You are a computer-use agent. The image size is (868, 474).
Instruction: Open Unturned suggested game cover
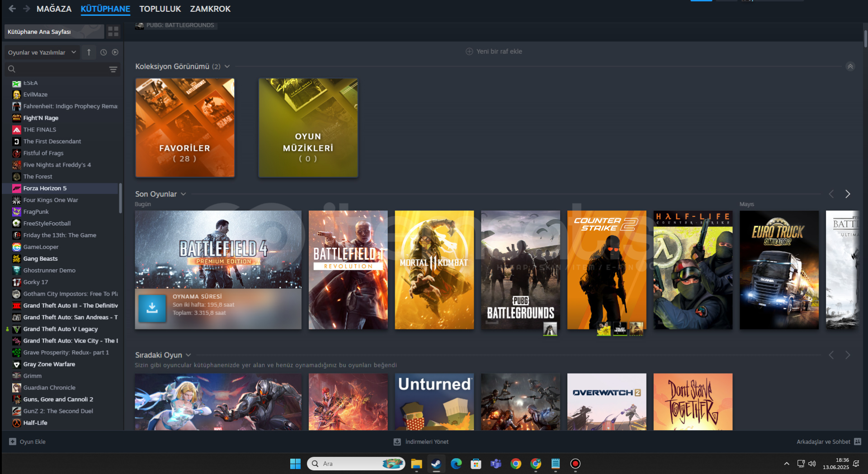click(x=434, y=402)
